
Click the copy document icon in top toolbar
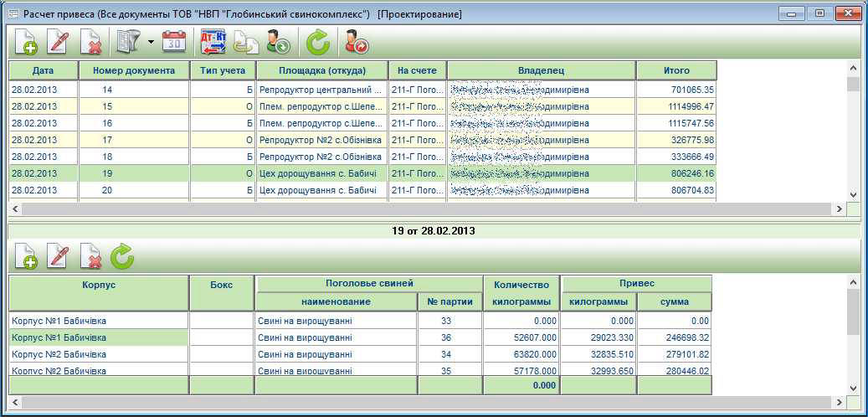click(x=244, y=41)
